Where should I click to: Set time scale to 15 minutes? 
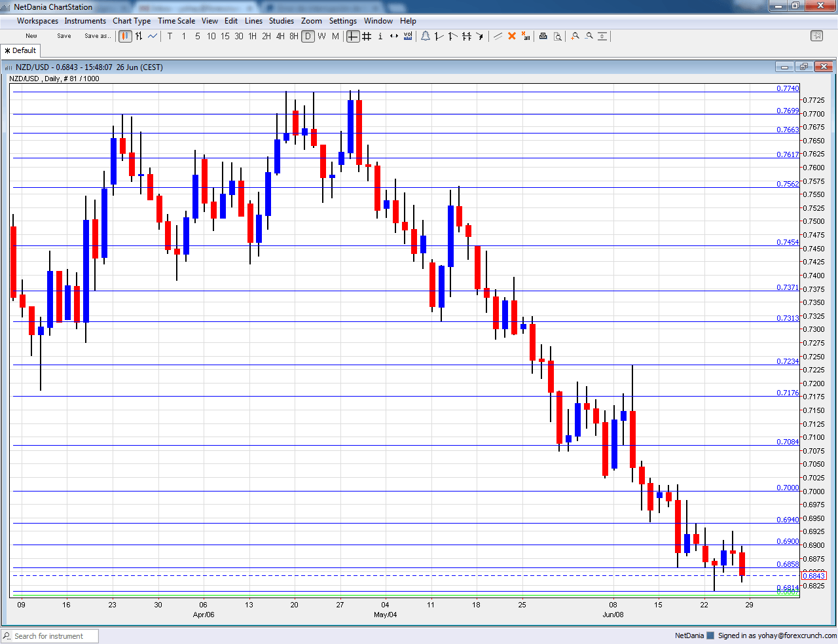coord(225,36)
